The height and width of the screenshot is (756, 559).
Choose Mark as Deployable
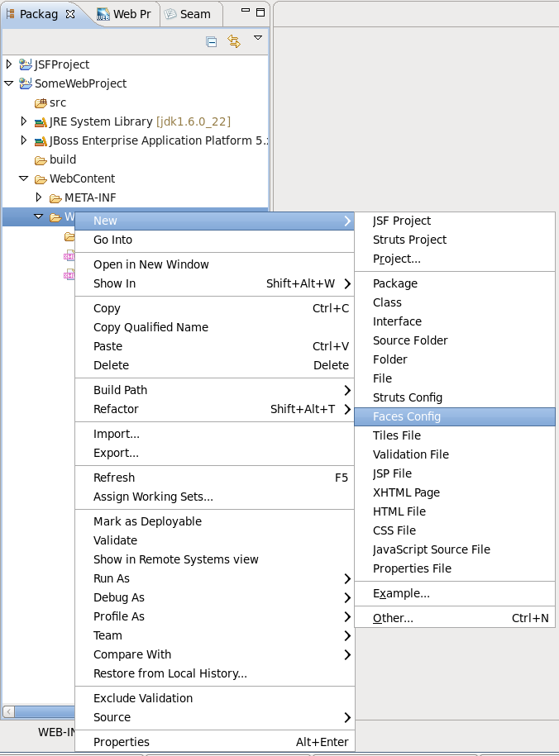(x=215, y=521)
